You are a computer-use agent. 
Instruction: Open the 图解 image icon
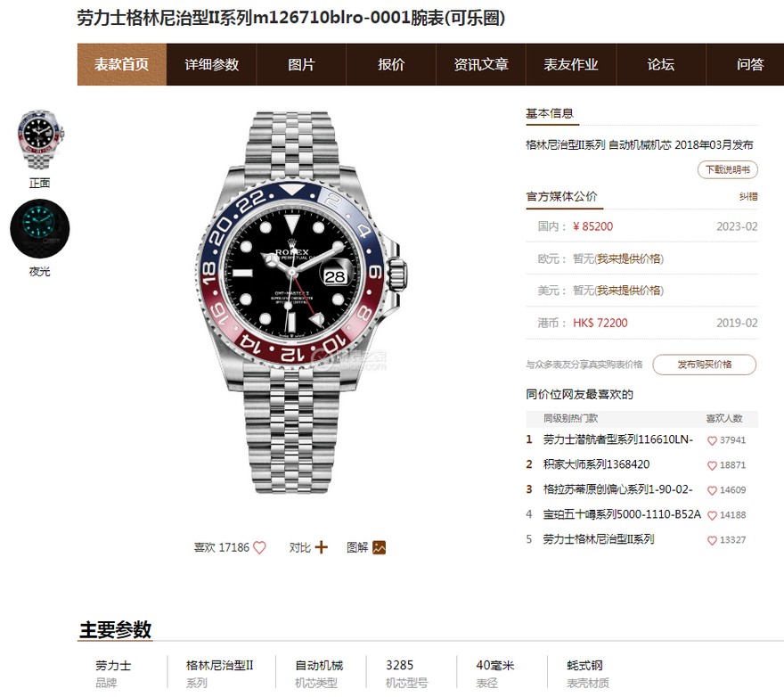coord(379,547)
